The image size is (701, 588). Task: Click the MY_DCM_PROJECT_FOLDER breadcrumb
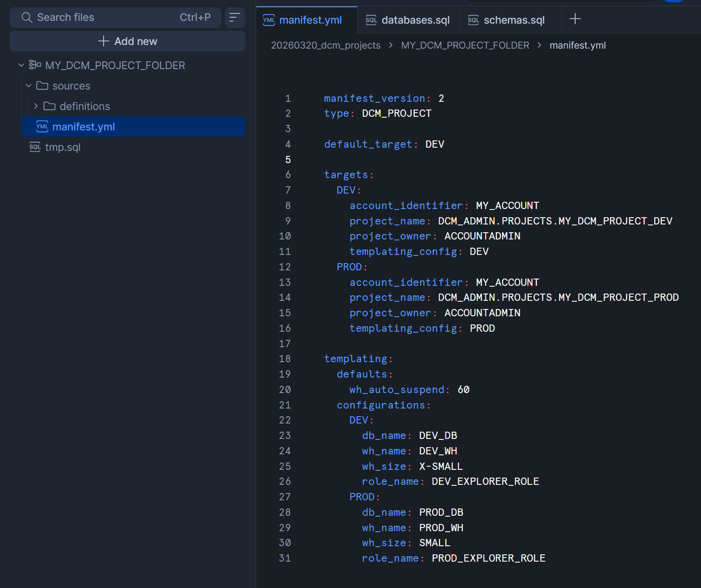click(465, 45)
